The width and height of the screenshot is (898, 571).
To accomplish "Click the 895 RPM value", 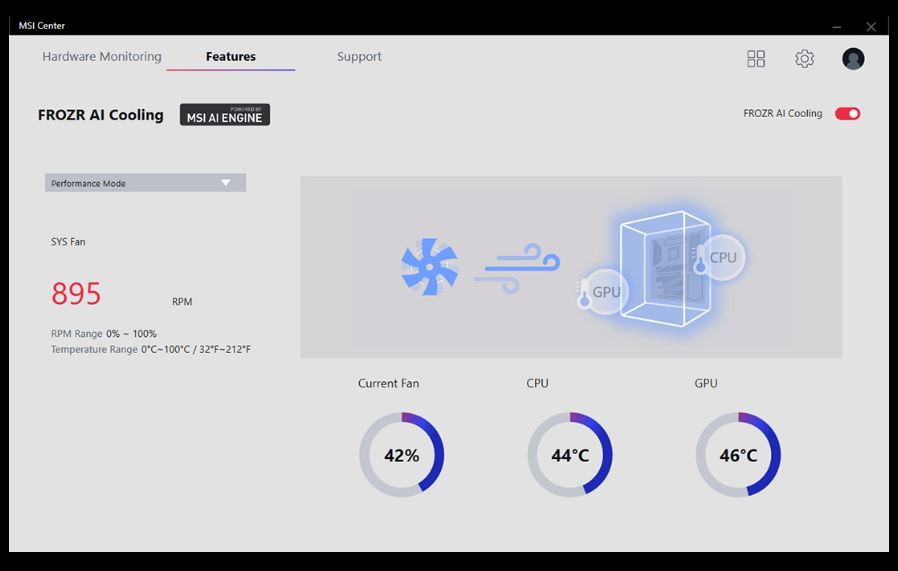I will coord(76,294).
